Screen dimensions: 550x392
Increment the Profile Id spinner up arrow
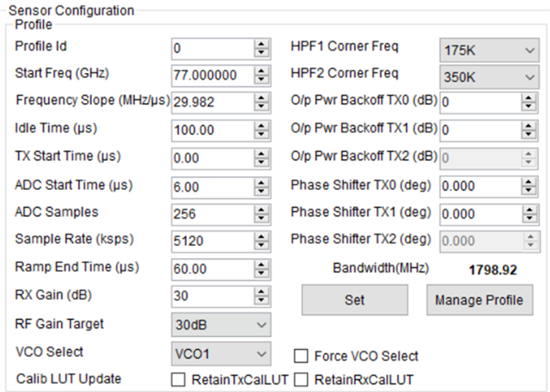tap(260, 43)
